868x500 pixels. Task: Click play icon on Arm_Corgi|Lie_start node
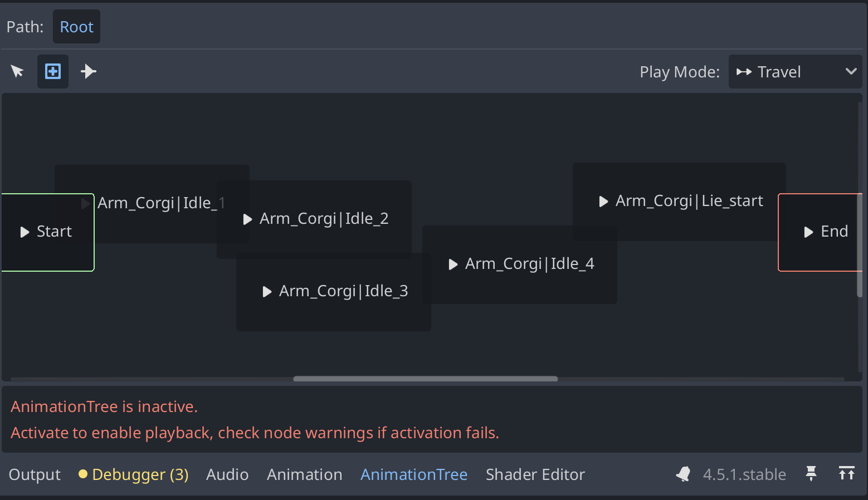(x=603, y=202)
